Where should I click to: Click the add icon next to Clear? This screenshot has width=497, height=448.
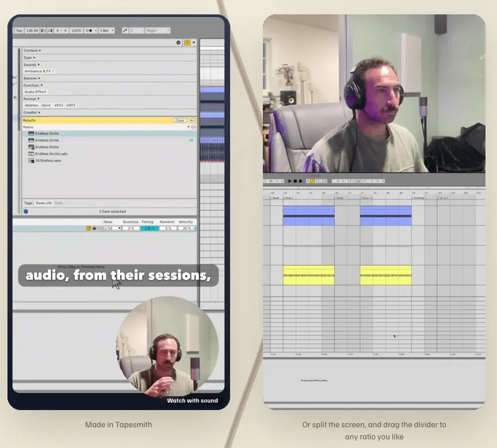coord(192,120)
